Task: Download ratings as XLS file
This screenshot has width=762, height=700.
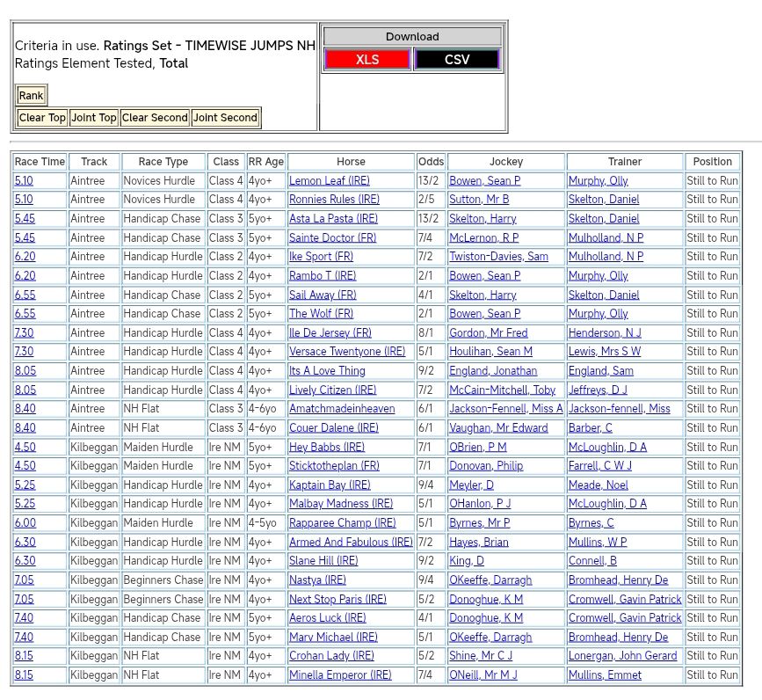Action: 367,60
